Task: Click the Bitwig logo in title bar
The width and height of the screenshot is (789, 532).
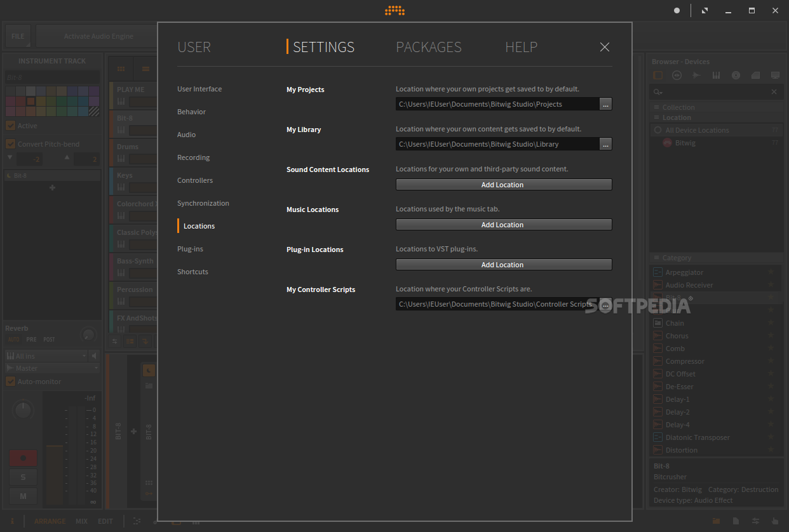Action: [394, 10]
